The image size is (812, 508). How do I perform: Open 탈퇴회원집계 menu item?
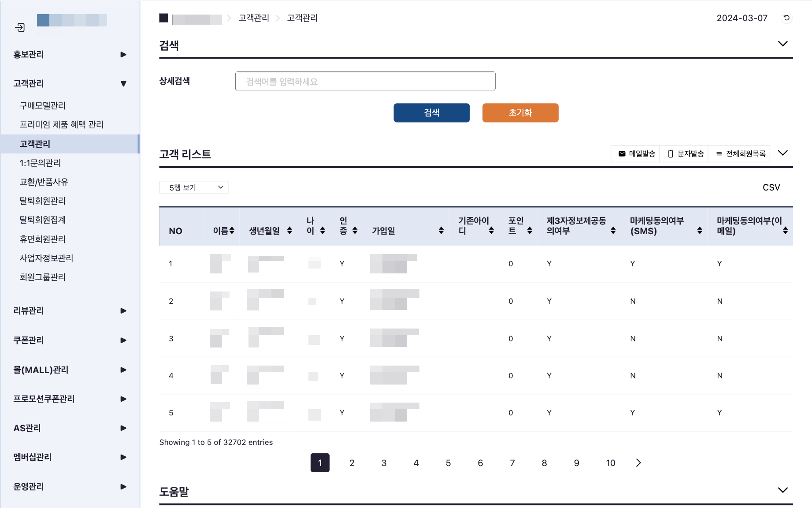[x=43, y=220]
